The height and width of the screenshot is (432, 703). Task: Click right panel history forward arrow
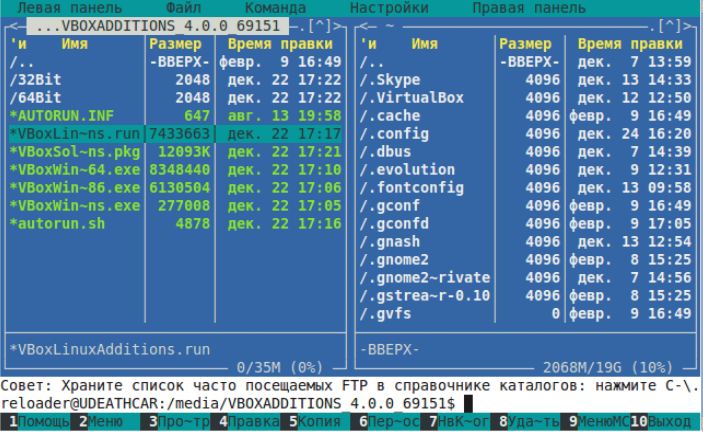tap(687, 26)
